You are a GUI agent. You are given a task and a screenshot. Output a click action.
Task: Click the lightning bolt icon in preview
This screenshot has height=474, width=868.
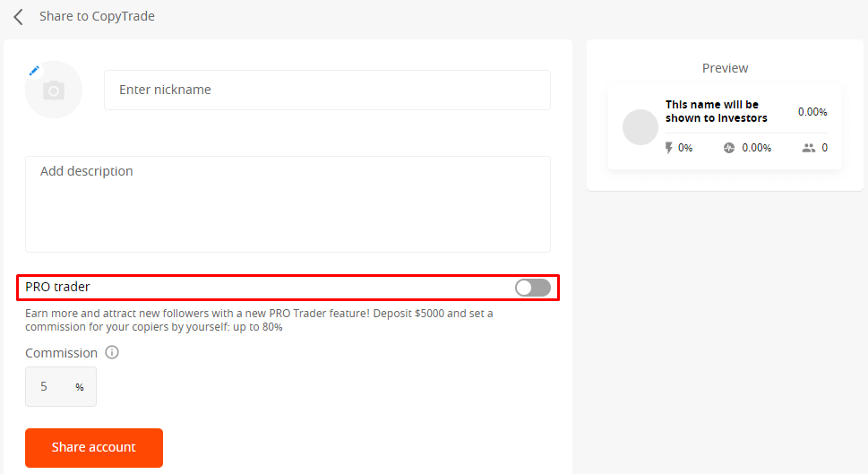coord(668,148)
